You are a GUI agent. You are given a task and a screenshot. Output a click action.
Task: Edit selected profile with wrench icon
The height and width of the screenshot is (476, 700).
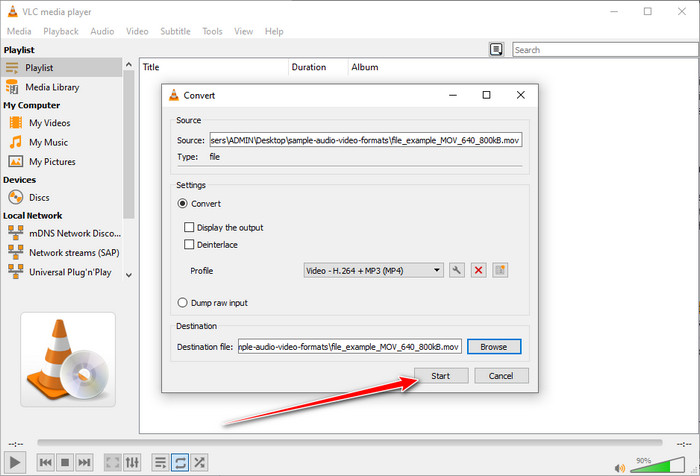[456, 270]
